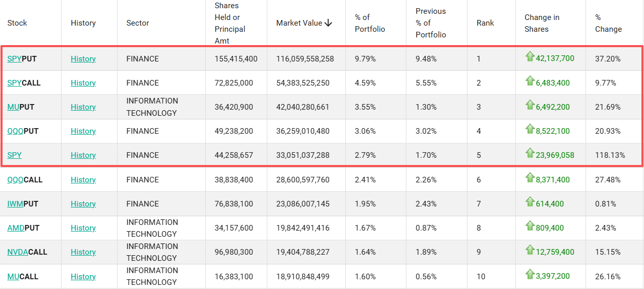Open the SPY link in SPYPUT row
Image resolution: width=644 pixels, height=289 pixels.
point(14,59)
